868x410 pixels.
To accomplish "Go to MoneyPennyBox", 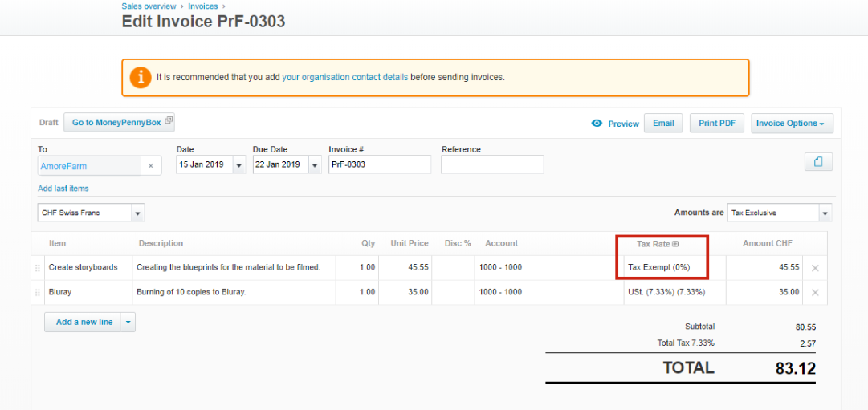I will click(x=119, y=122).
